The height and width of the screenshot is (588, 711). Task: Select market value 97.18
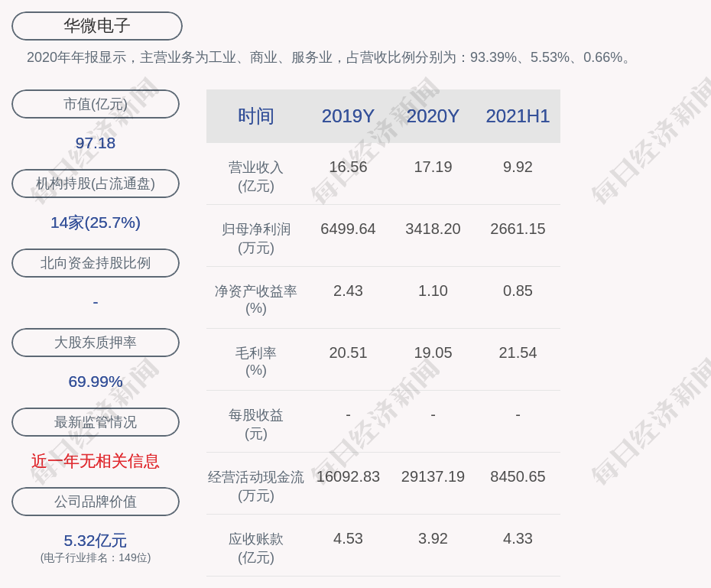[96, 143]
